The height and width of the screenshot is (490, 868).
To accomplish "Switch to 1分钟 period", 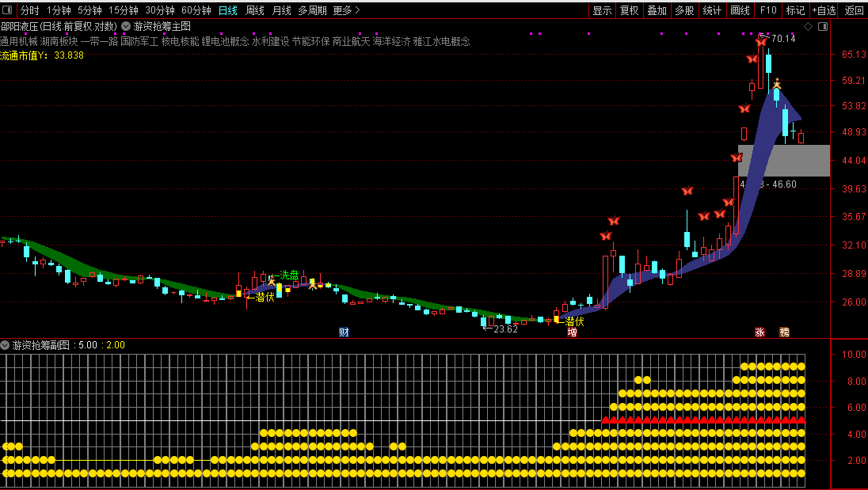I will pos(59,10).
